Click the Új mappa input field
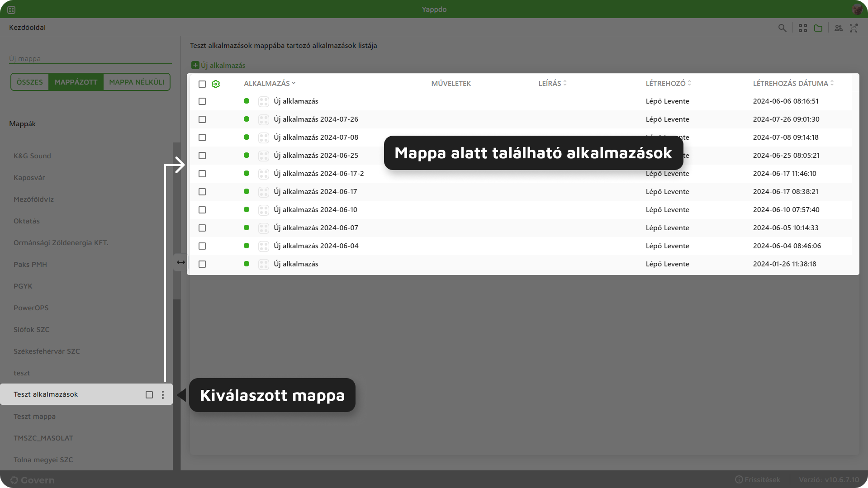The image size is (868, 488). point(90,58)
